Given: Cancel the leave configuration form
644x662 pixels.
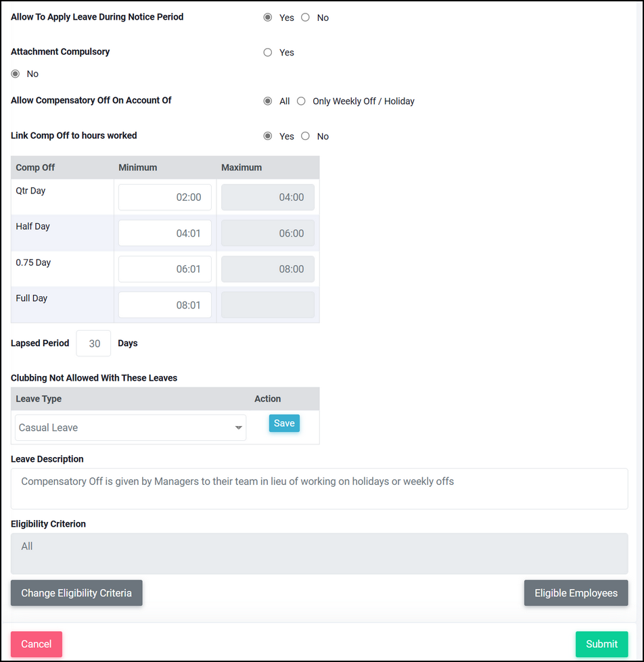Looking at the screenshot, I should point(37,644).
